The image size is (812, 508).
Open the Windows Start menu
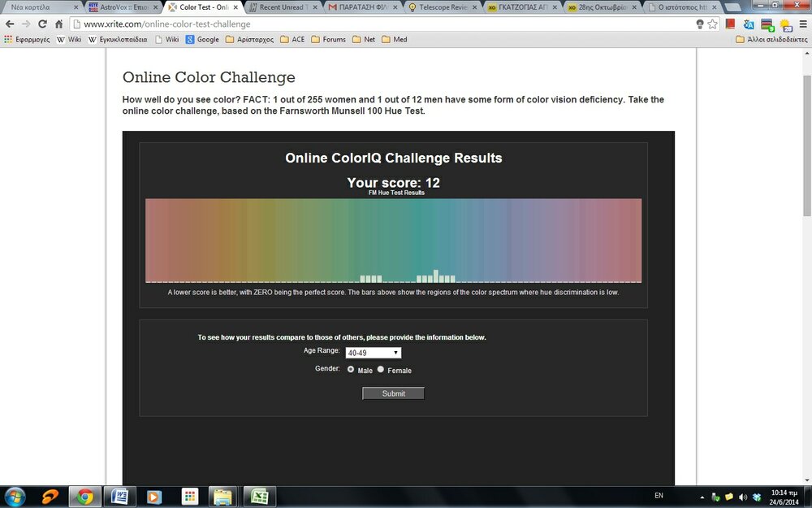(x=15, y=496)
